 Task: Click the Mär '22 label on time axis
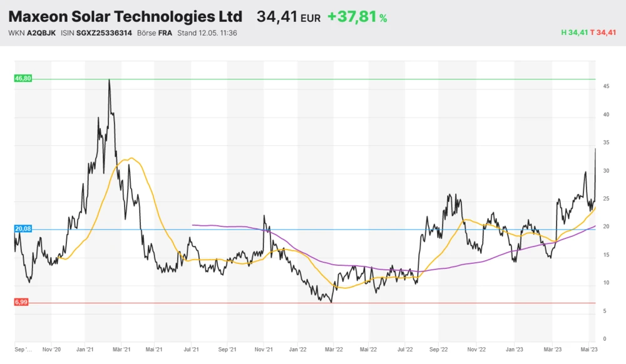pos(334,350)
